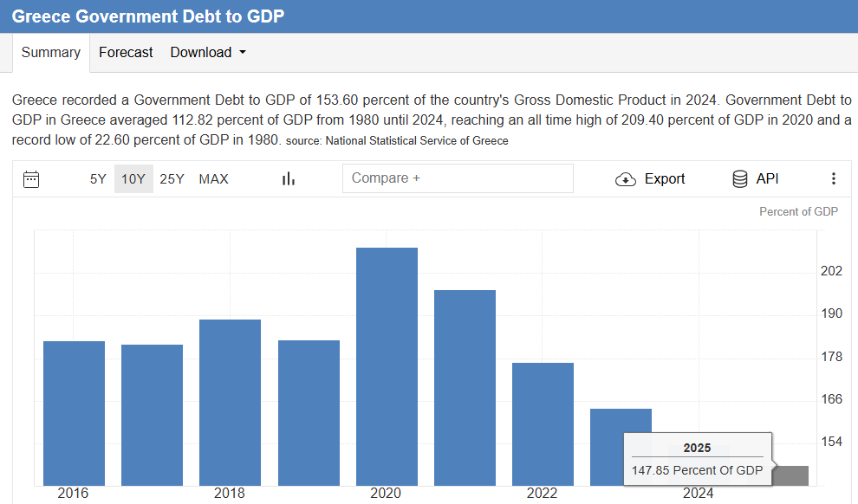Select the MAX time range
This screenshot has width=858, height=504.
coord(213,178)
